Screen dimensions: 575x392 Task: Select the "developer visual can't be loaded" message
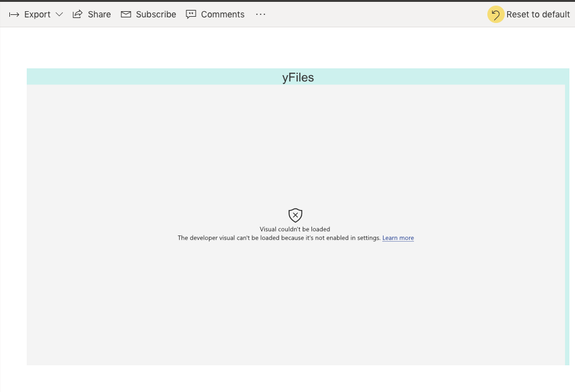click(x=279, y=238)
